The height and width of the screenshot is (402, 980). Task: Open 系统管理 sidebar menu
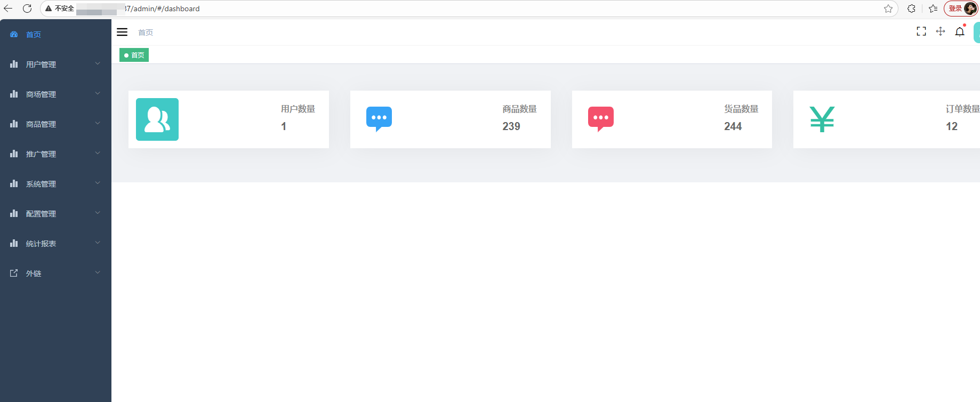point(55,184)
